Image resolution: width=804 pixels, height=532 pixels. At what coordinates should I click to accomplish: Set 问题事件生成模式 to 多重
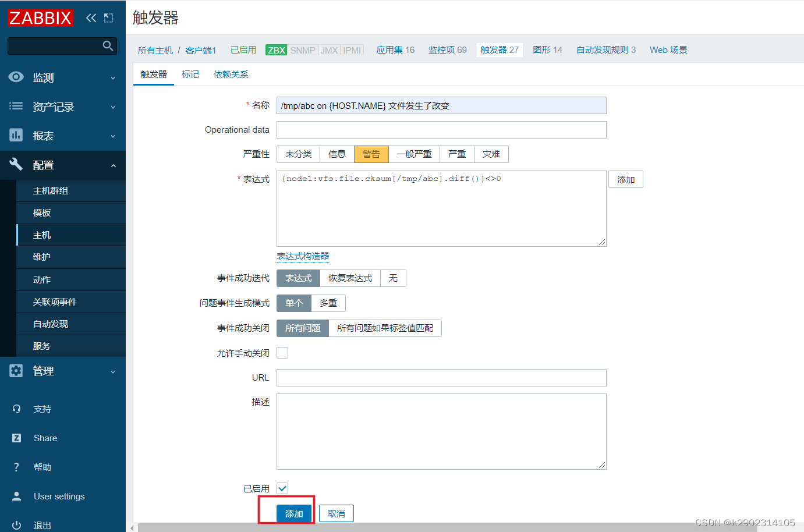pos(328,303)
